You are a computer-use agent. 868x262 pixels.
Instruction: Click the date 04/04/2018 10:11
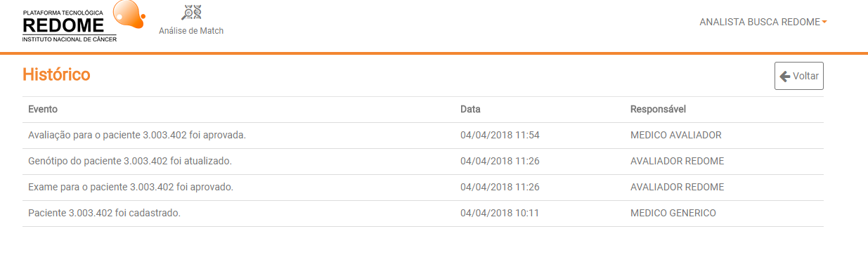coord(500,214)
